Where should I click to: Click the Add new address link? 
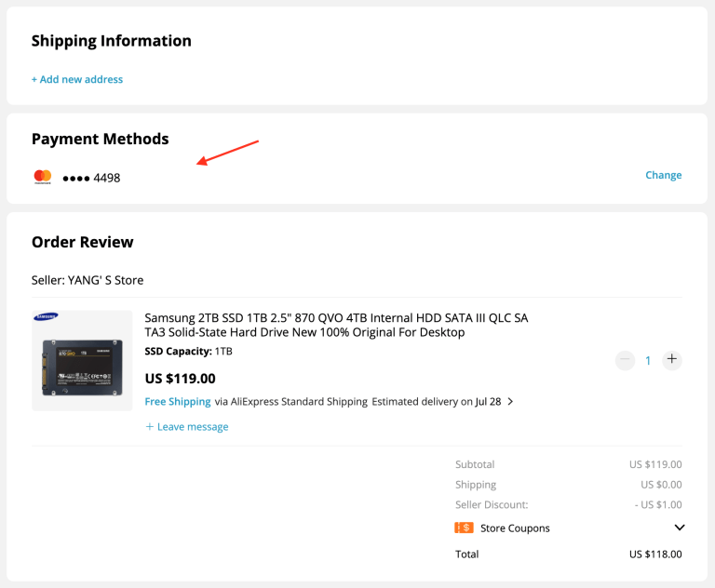pyautogui.click(x=77, y=79)
